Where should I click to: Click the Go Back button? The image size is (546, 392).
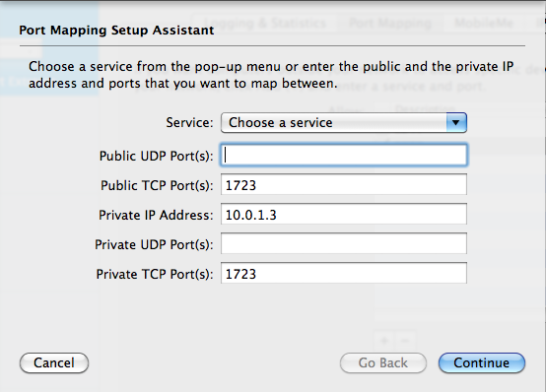click(383, 362)
